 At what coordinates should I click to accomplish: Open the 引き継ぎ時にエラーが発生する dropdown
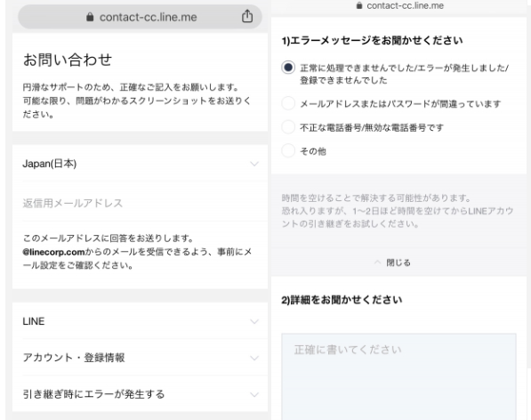141,394
